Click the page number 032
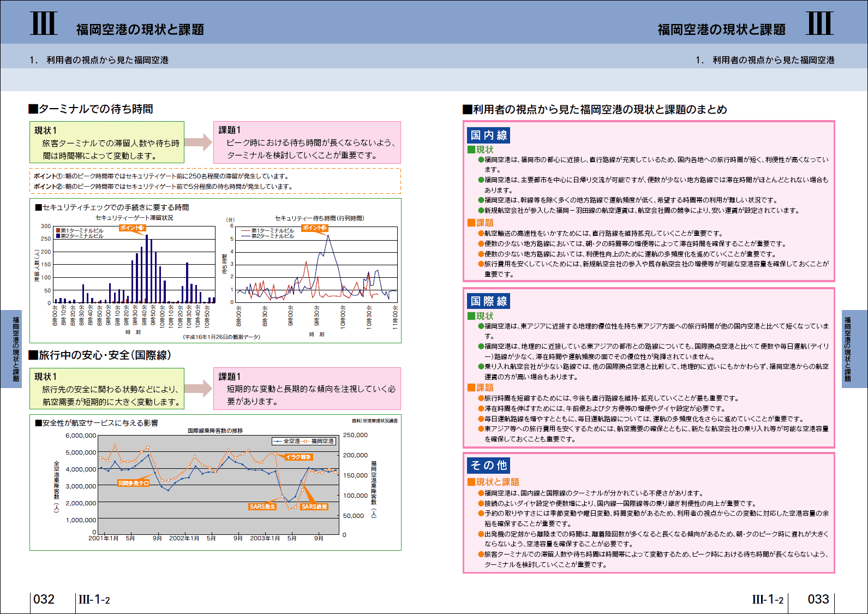Screen dimensions: 868x614 click(x=44, y=599)
